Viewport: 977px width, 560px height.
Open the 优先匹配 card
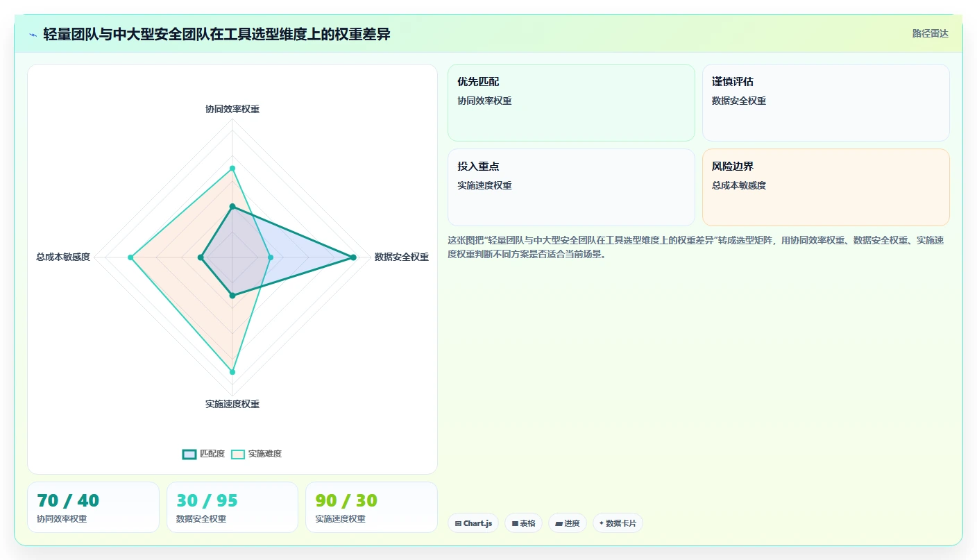pos(571,103)
